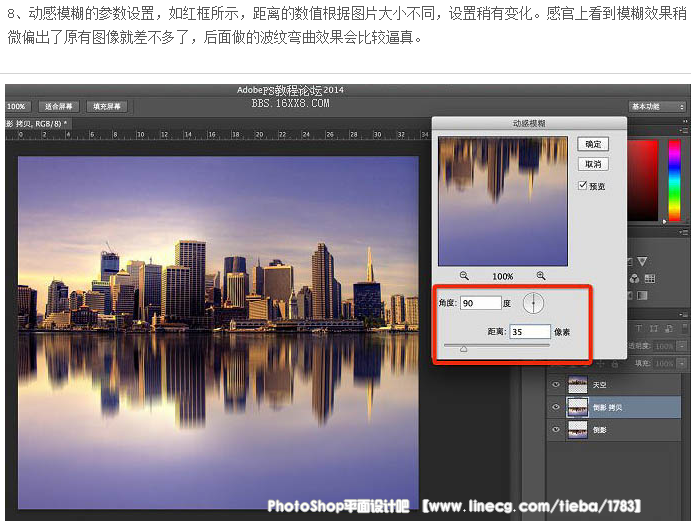This screenshot has height=523, width=691.
Task: Click the angle dial in Motion Blur dialog
Action: [533, 303]
